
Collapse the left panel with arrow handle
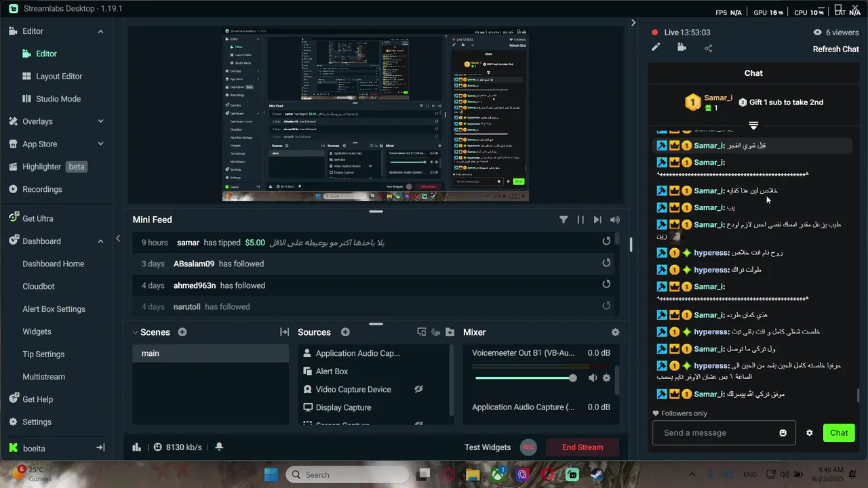pos(118,239)
